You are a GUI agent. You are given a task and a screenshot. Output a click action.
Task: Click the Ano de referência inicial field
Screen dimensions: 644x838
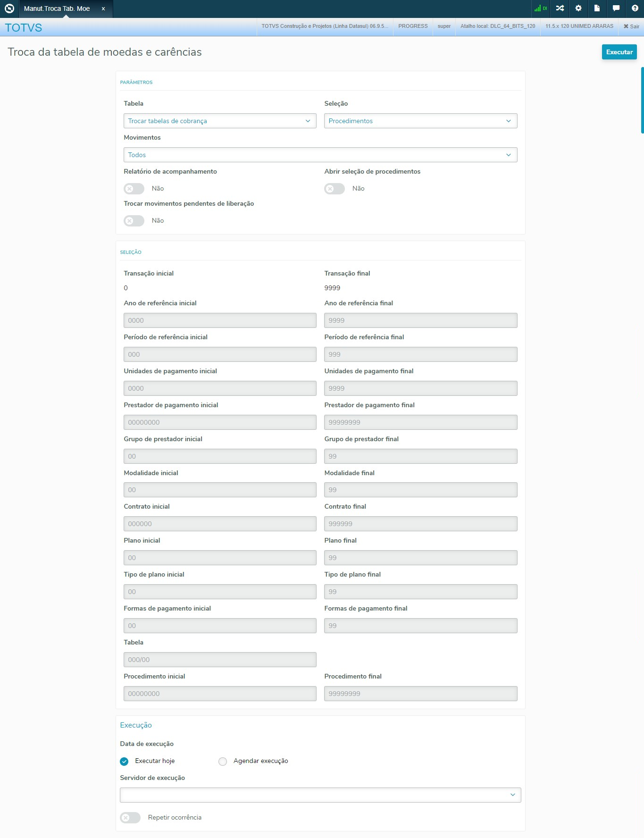(x=220, y=320)
